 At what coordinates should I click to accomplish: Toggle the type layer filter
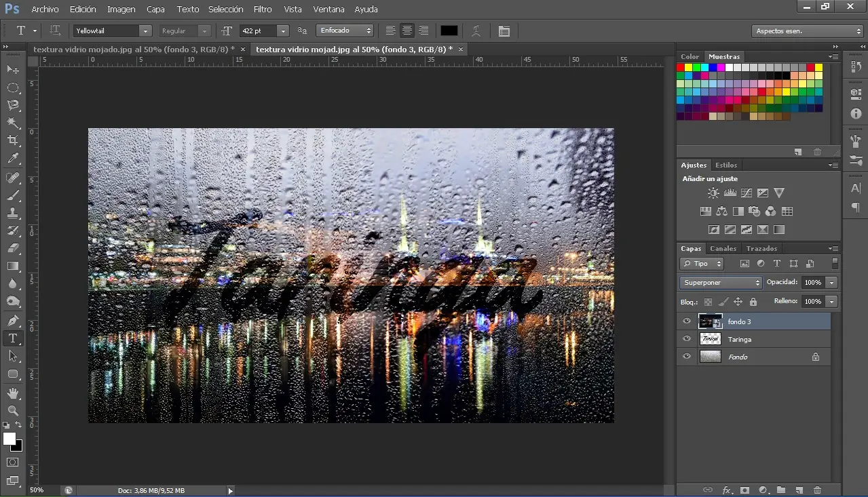777,264
